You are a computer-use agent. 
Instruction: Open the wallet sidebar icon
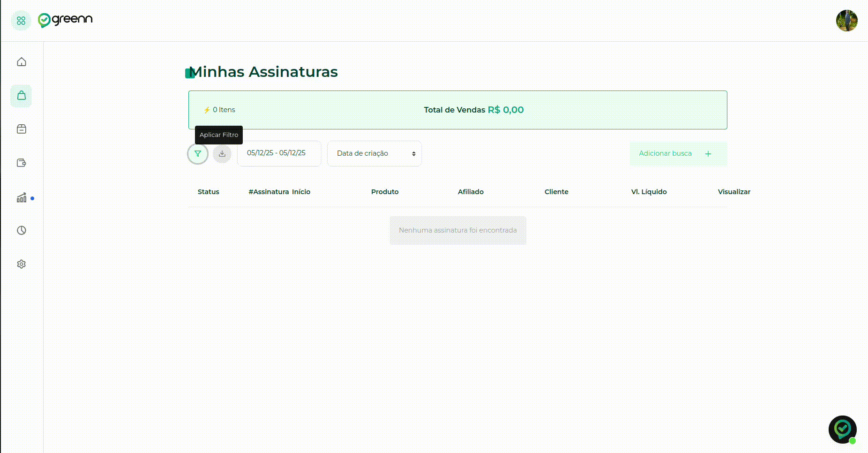[x=22, y=163]
